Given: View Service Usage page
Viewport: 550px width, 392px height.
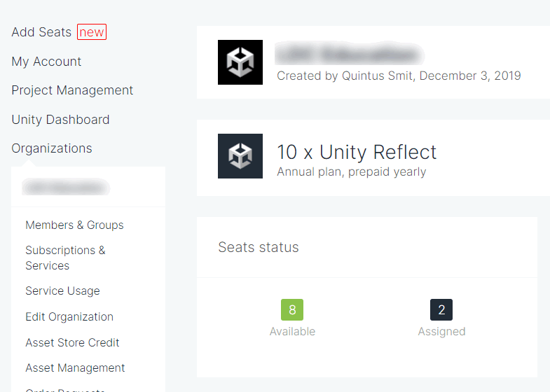Looking at the screenshot, I should [x=62, y=290].
